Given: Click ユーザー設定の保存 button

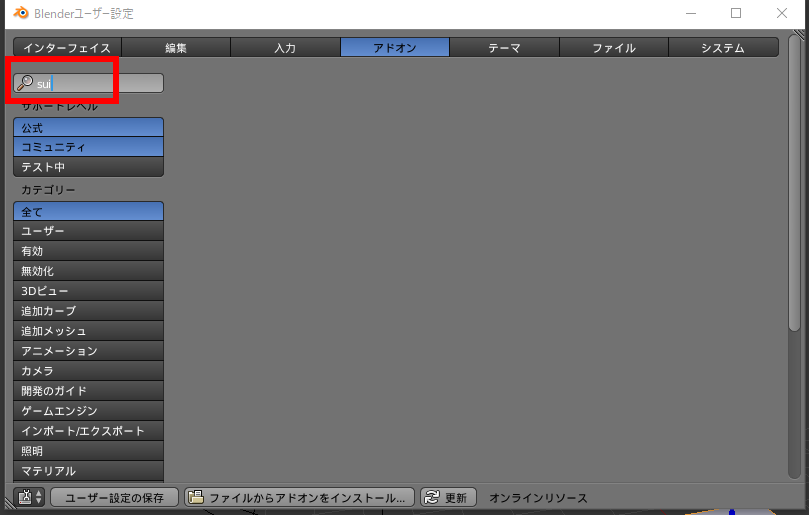Looking at the screenshot, I should click(x=115, y=497).
